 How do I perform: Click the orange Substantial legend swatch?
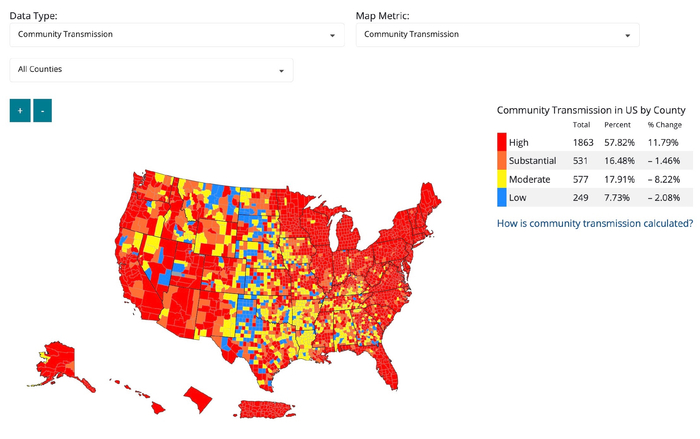point(502,160)
